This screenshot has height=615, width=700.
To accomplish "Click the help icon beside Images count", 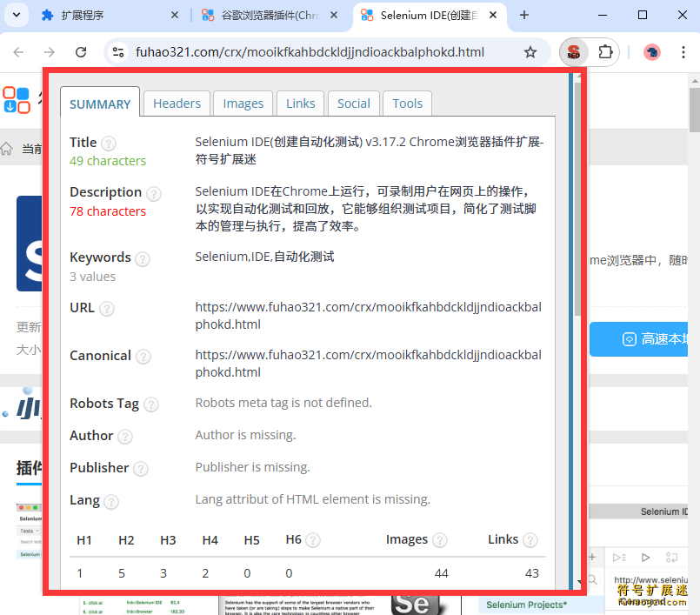I will coord(440,540).
